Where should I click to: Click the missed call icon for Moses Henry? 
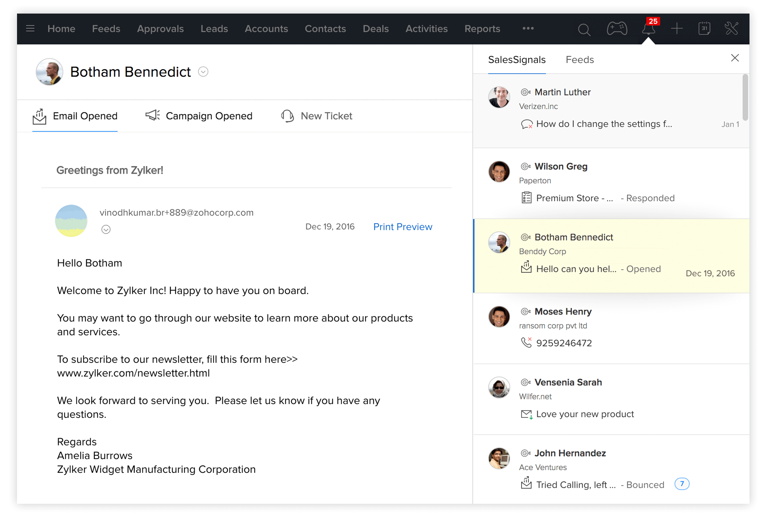[526, 342]
